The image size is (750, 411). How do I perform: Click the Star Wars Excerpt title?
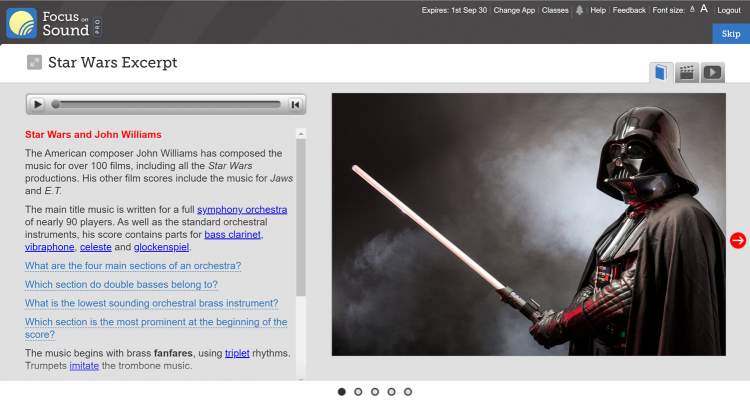point(113,62)
